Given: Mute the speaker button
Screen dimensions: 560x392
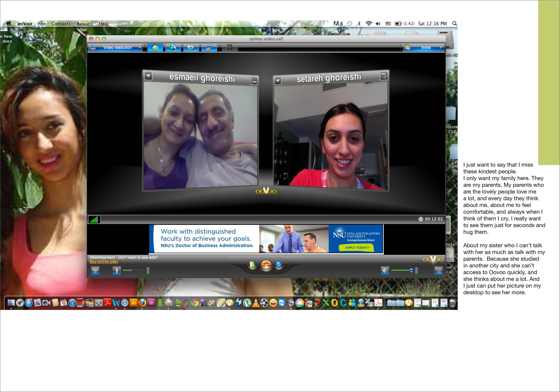Looking at the screenshot, I should (x=385, y=271).
